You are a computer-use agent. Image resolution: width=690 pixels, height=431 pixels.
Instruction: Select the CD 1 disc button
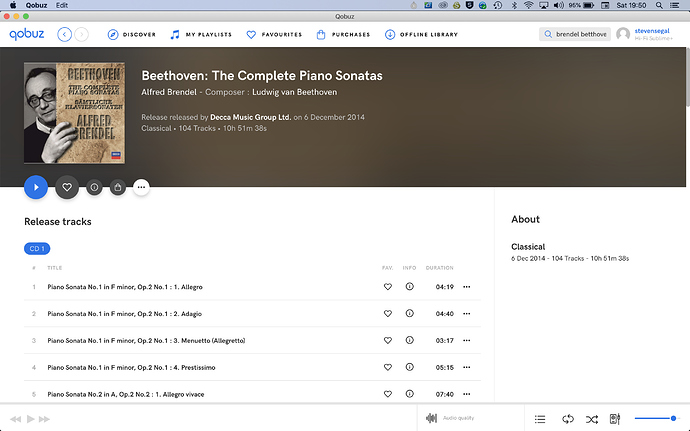click(37, 249)
